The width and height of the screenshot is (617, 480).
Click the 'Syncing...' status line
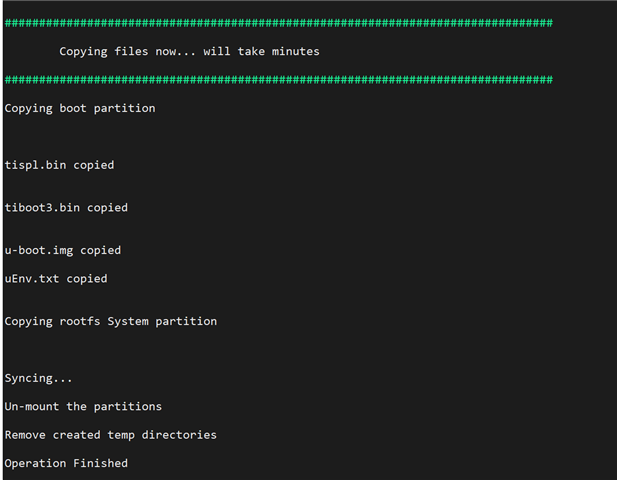(x=39, y=378)
